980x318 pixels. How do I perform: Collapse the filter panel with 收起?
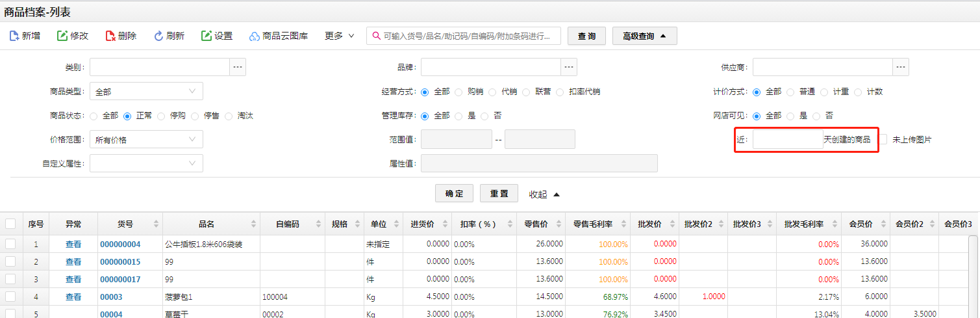[x=544, y=194]
